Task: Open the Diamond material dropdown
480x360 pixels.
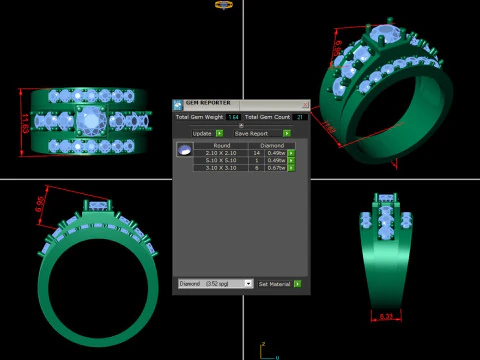Action: pos(248,284)
